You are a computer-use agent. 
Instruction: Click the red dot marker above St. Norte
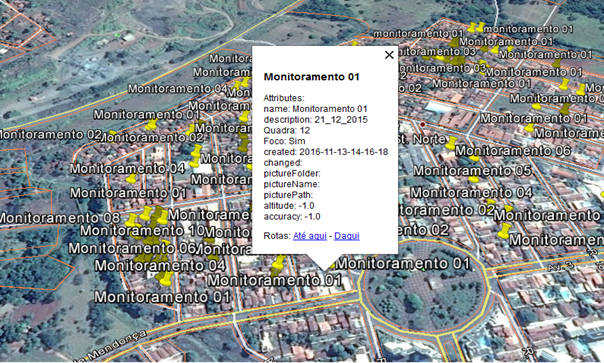423,124
